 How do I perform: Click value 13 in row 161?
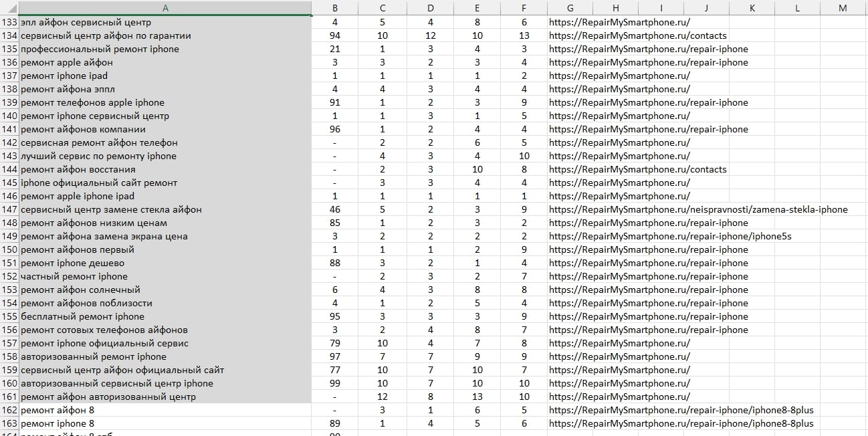click(x=477, y=397)
